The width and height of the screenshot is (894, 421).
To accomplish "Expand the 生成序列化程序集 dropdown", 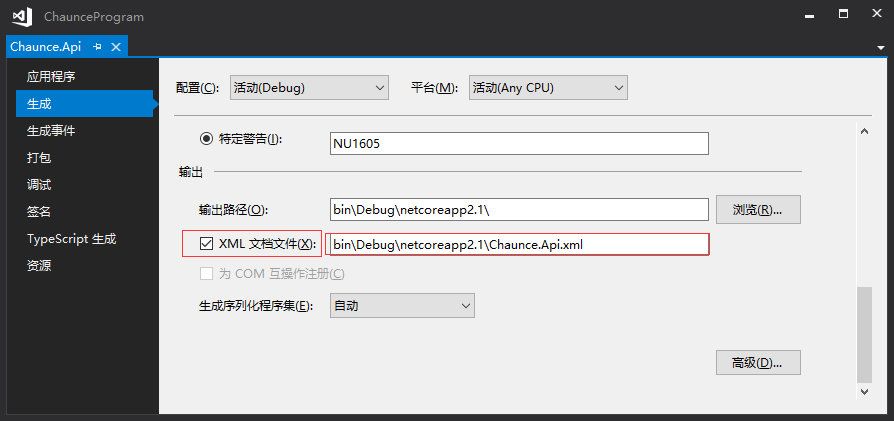I will 402,305.
